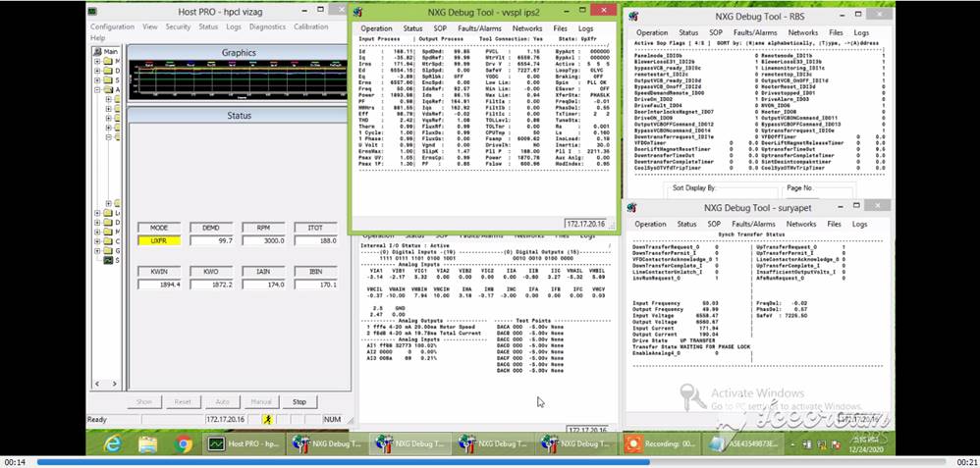Screen dimensions: 980x468
Task: Click the ITOT value field 188.0
Action: 316,240
